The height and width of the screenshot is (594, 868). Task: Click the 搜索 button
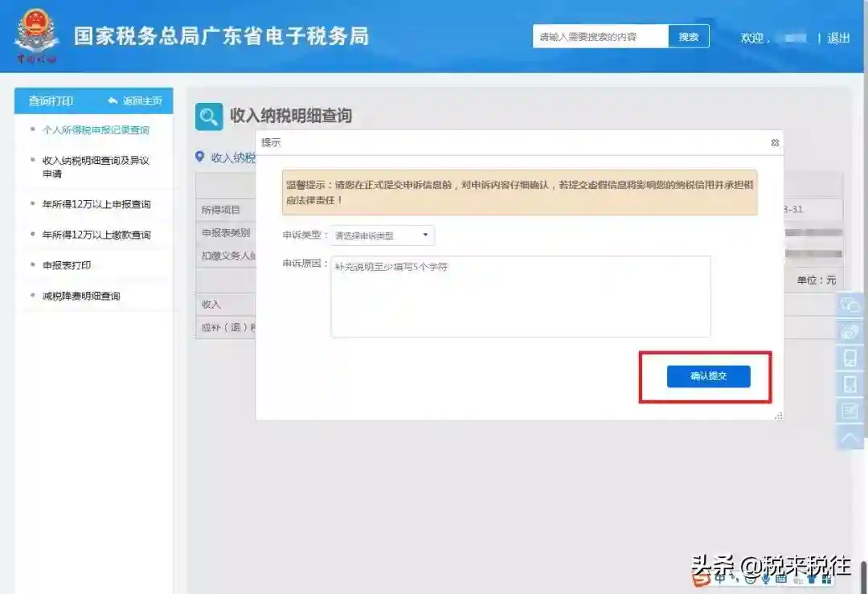click(x=689, y=37)
